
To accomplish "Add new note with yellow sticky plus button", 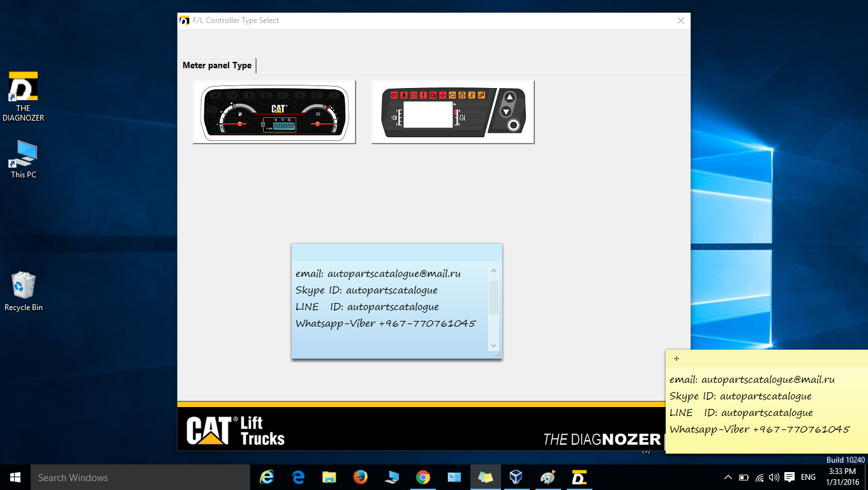I will pos(677,359).
